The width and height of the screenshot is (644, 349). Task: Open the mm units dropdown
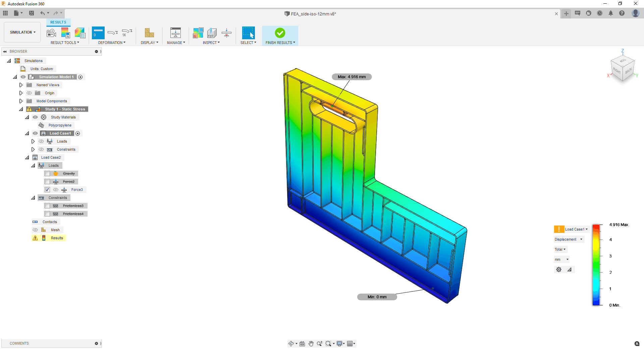562,259
